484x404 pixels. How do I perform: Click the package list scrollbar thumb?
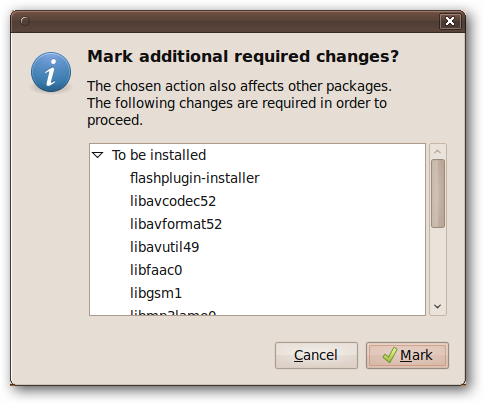(438, 194)
